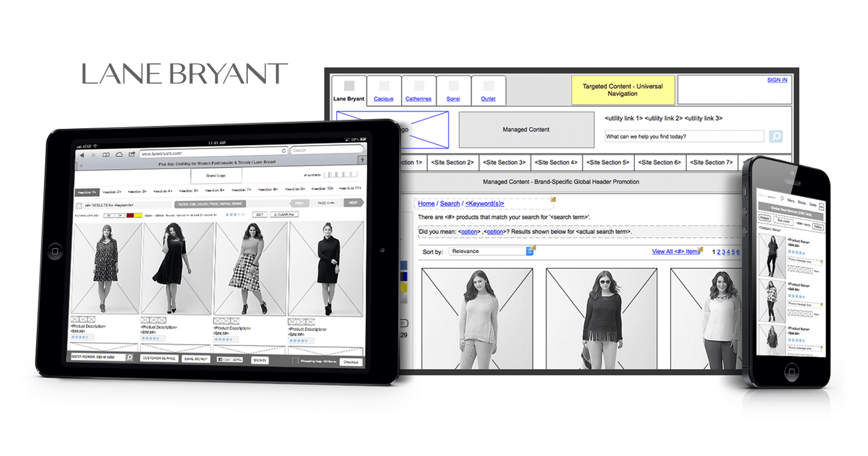868x456 pixels.
Task: Tap the share icon in Safari toolbar
Action: click(132, 154)
